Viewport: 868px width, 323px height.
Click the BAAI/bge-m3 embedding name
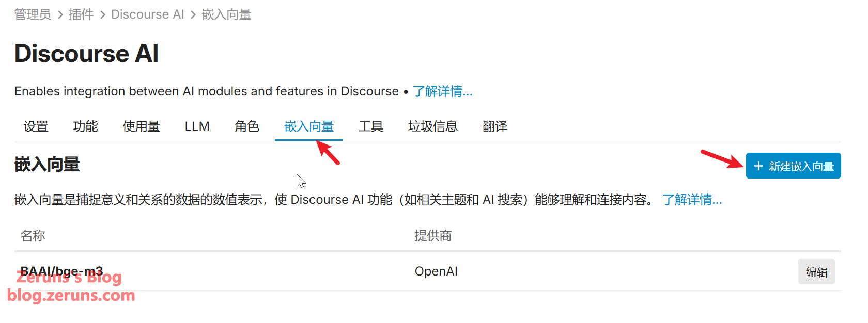click(x=61, y=271)
